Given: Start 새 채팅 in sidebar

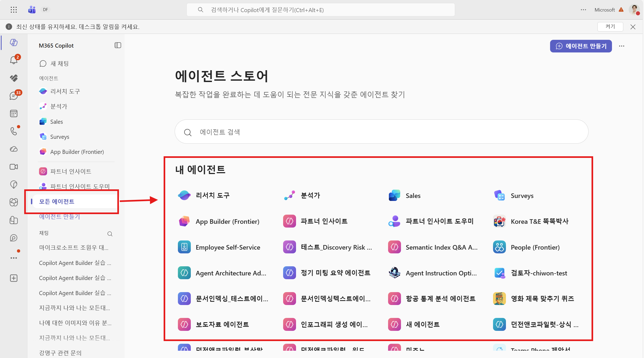Looking at the screenshot, I should (54, 63).
